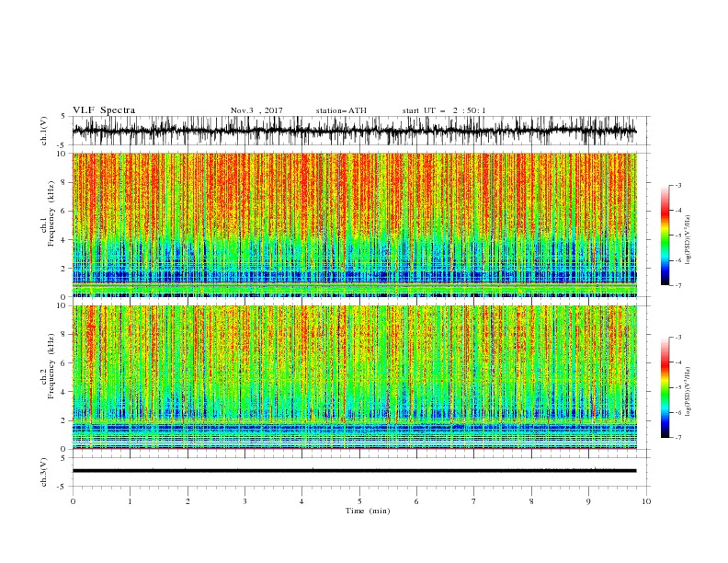This screenshot has height=563, width=728.
Task: Click the 'station=ATH' label
Action: [x=341, y=110]
